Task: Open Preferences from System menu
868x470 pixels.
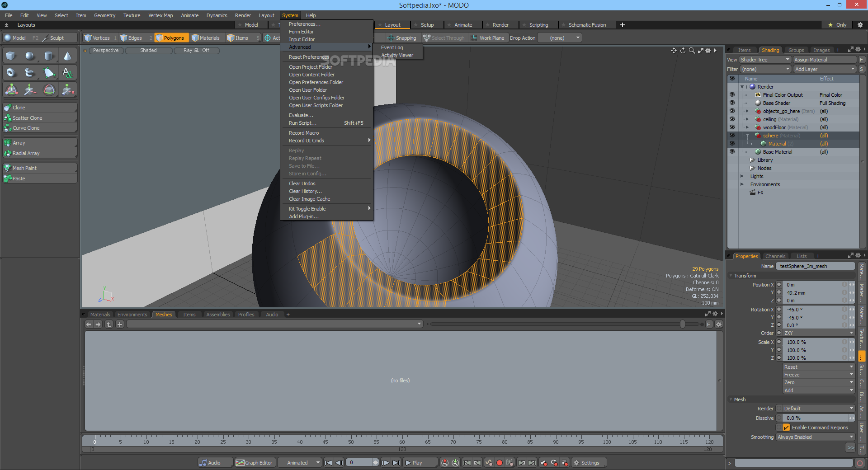Action: (x=304, y=24)
